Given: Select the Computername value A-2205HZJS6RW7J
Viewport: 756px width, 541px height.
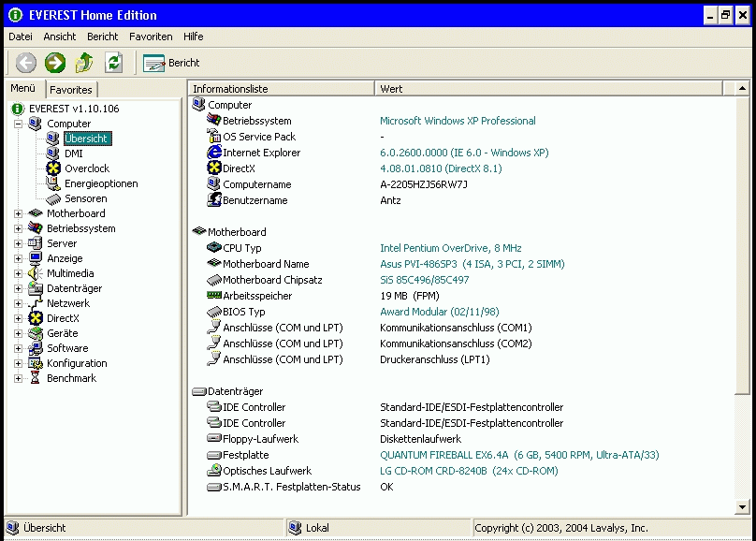Looking at the screenshot, I should 423,184.
